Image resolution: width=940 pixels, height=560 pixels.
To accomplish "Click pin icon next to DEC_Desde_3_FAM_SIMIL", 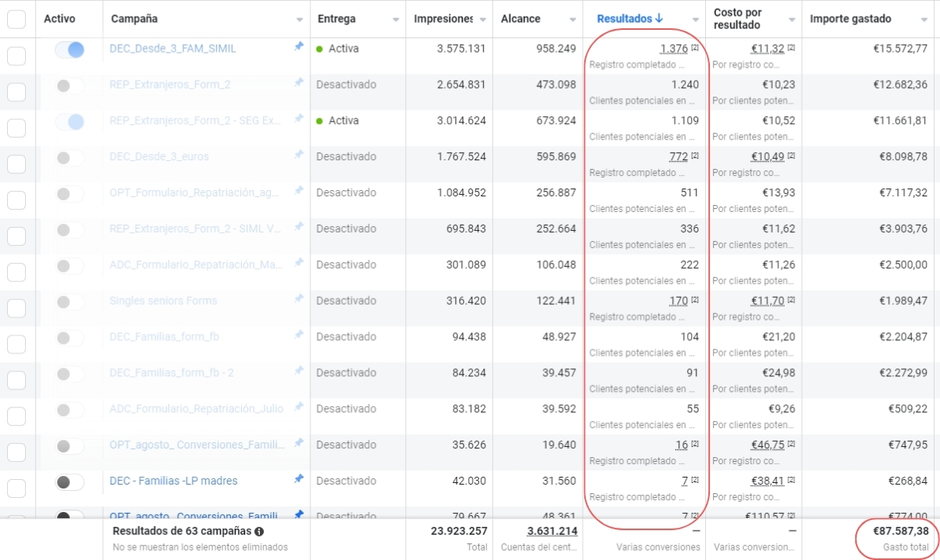I will click(298, 47).
